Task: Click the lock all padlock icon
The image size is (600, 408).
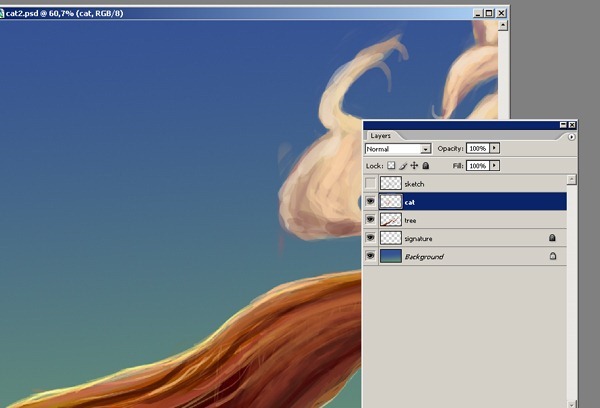Action: coord(425,165)
